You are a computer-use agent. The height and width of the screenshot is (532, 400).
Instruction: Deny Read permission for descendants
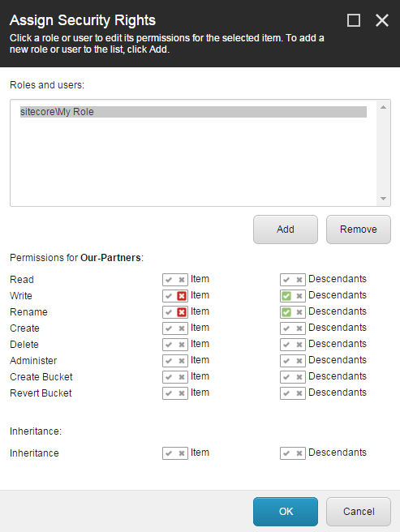click(x=299, y=280)
